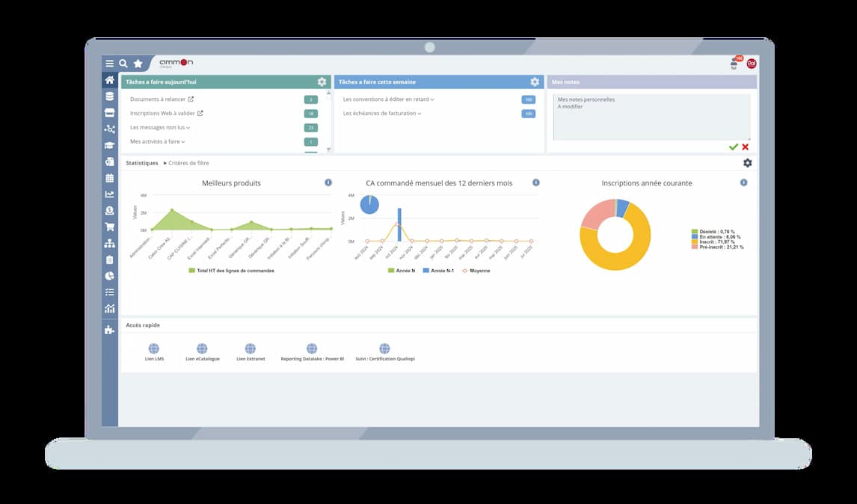Click inside the Mes notes text area

(x=651, y=120)
